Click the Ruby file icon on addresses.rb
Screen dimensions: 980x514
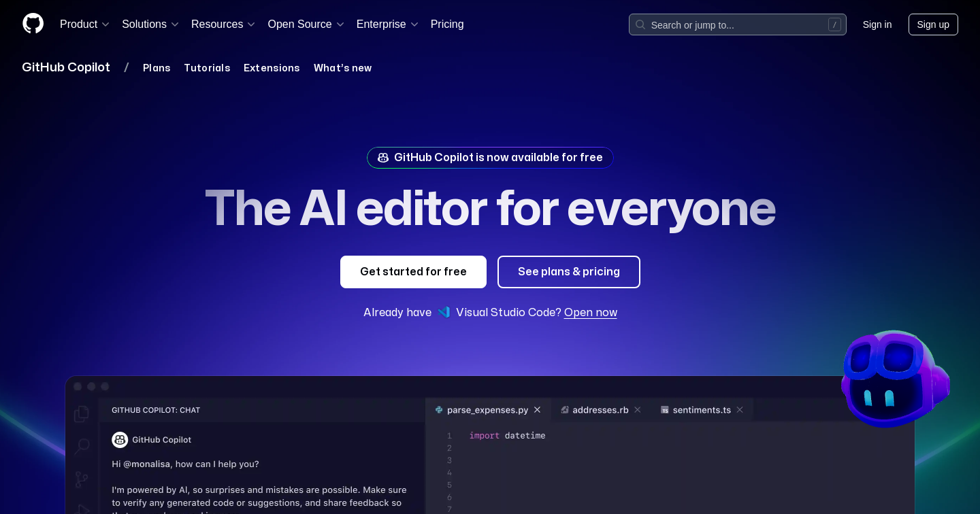(x=565, y=410)
